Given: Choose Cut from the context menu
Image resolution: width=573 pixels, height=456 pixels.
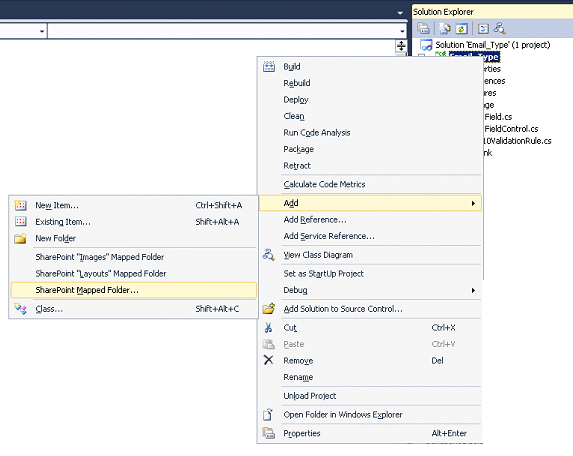Looking at the screenshot, I should [370, 327].
